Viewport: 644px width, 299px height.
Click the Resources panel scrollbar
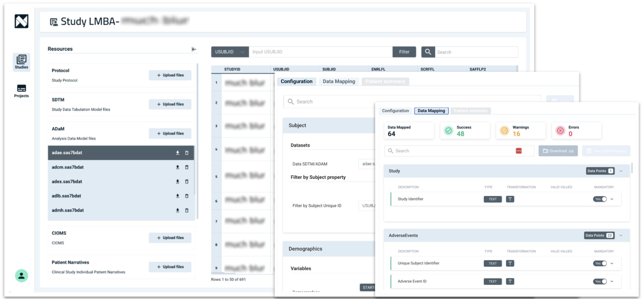197,141
